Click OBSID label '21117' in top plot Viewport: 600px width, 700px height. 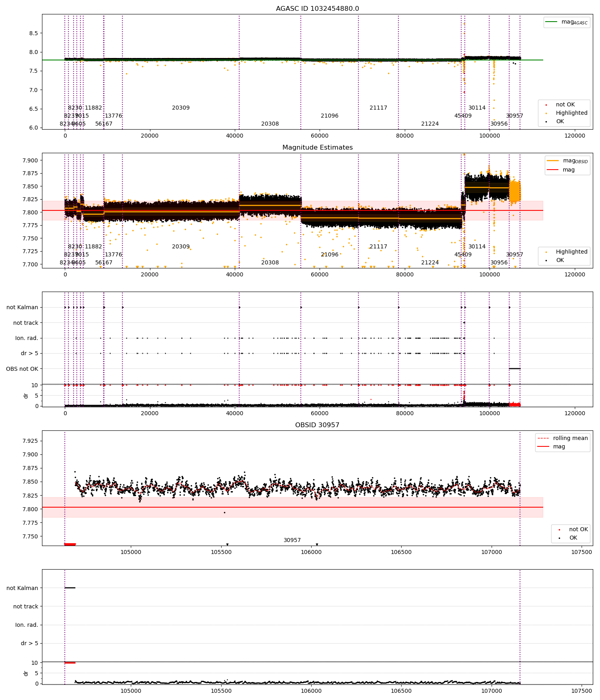[378, 108]
